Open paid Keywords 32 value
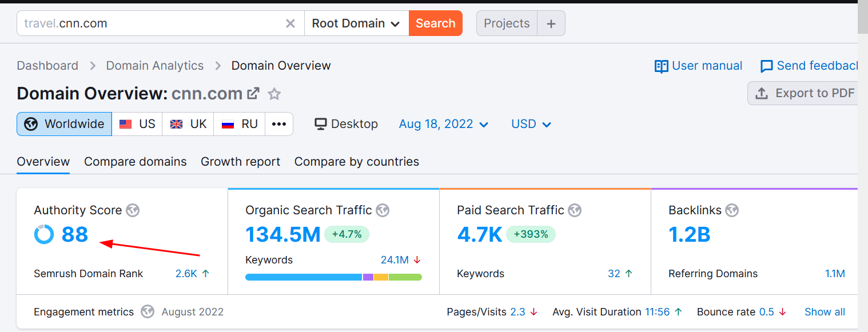Viewport: 868px width, 332px height. click(x=614, y=274)
